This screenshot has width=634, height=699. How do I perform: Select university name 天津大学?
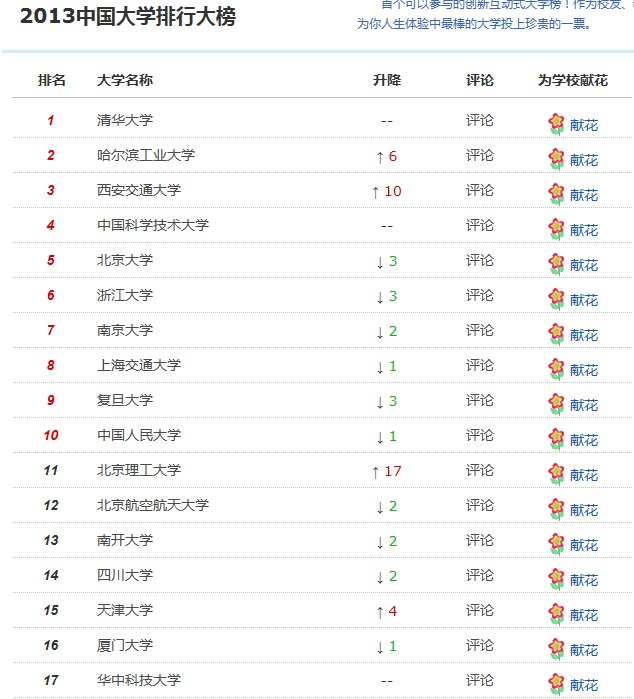coord(125,610)
